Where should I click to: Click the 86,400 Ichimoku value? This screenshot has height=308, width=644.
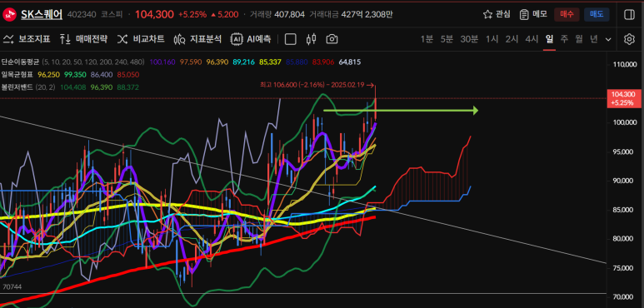click(102, 75)
